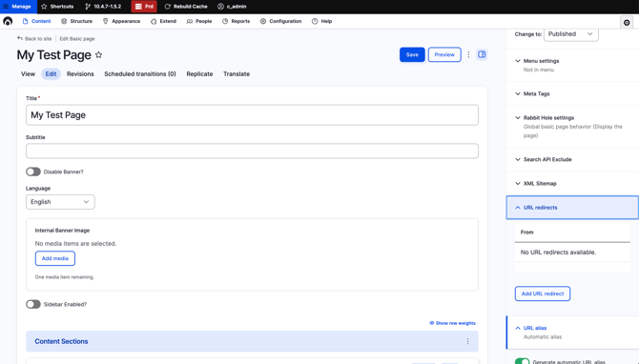The width and height of the screenshot is (639, 364).
Task: Switch to the View tab
Action: (28, 73)
